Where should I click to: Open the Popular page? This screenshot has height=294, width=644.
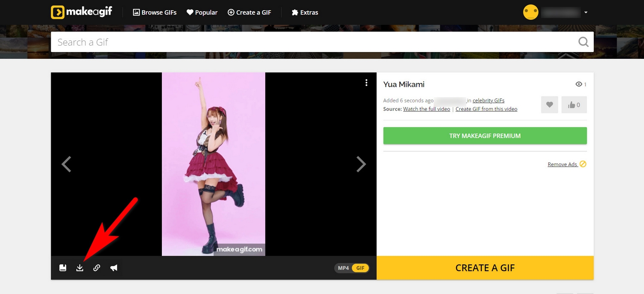tap(202, 12)
